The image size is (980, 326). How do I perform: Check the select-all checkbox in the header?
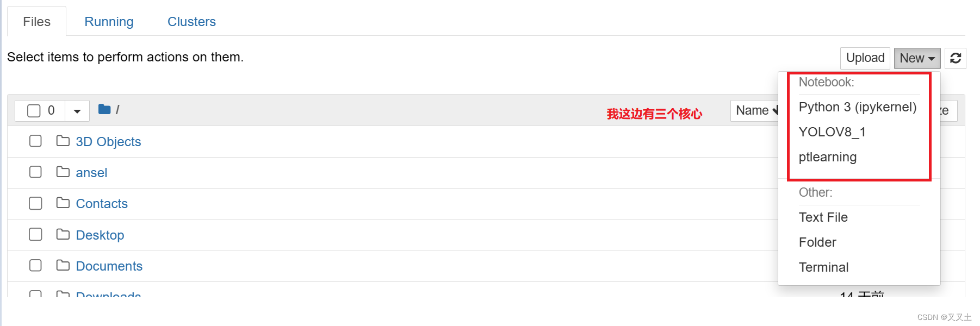click(33, 110)
